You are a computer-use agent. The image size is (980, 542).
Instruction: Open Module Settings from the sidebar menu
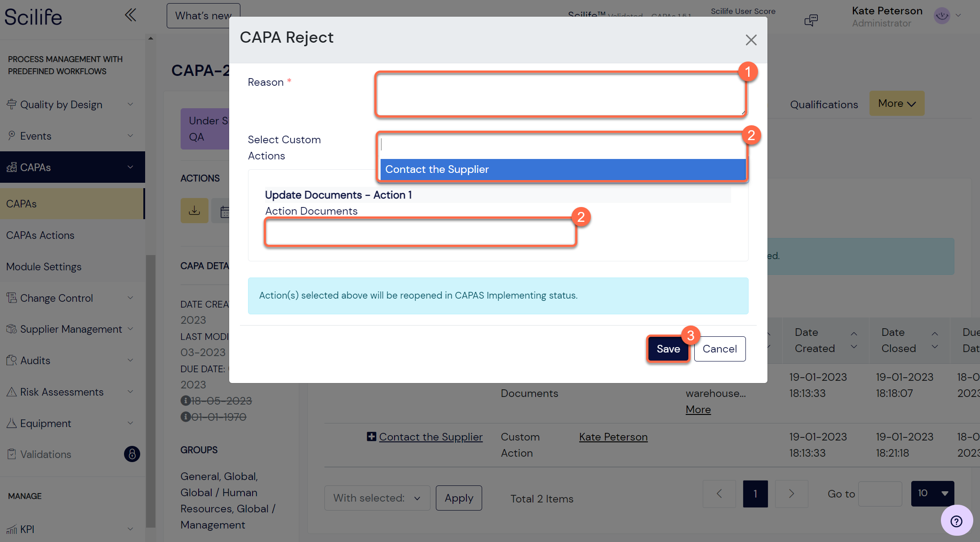point(44,266)
